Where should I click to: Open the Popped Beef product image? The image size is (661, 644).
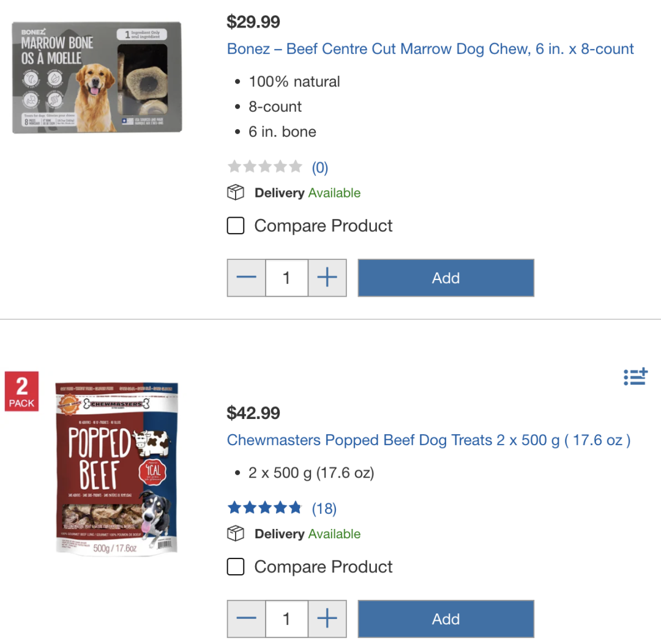(x=117, y=468)
